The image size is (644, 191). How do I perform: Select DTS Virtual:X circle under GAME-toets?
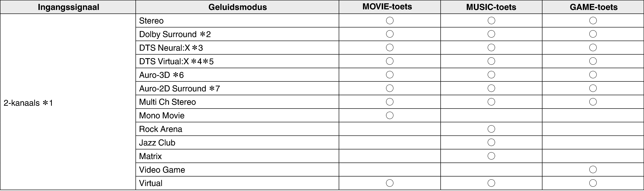tap(593, 61)
